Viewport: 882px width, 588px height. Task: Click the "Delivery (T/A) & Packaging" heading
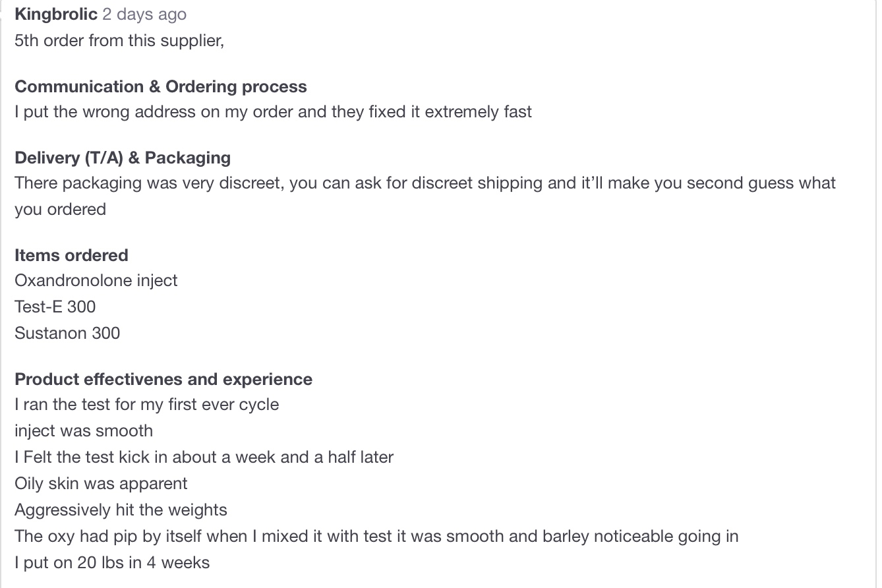123,158
